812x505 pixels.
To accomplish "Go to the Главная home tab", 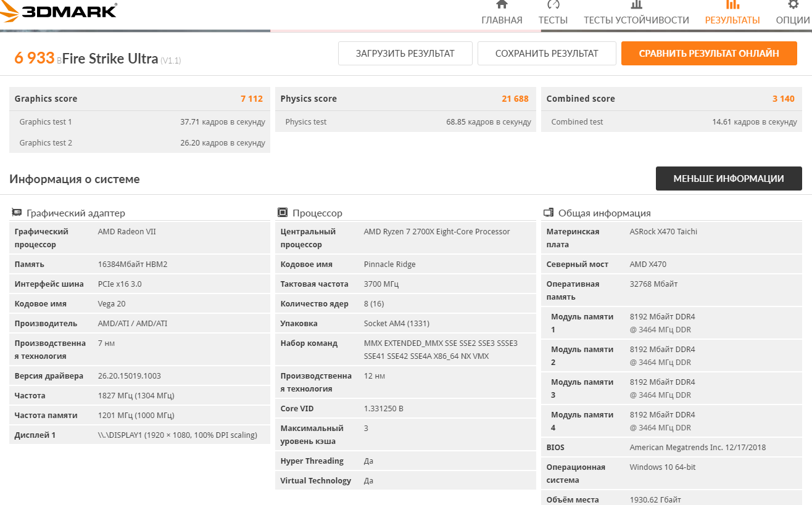I will 502,13.
